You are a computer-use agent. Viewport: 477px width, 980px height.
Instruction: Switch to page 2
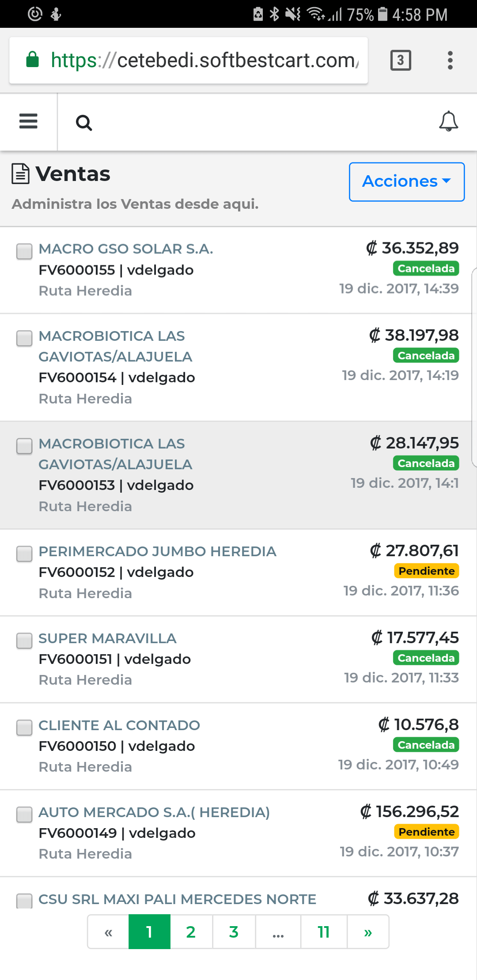tap(191, 932)
